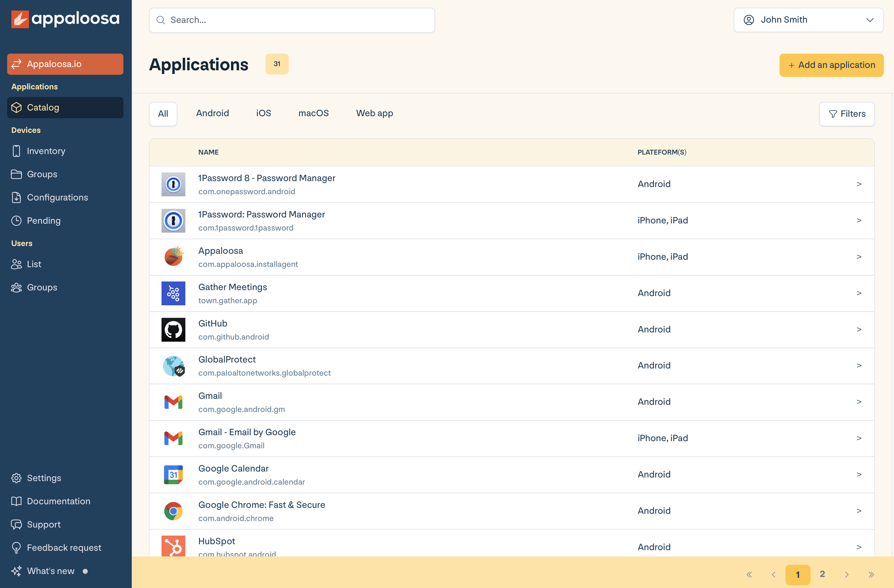
Task: Open GitHub row chevron
Action: pos(859,330)
